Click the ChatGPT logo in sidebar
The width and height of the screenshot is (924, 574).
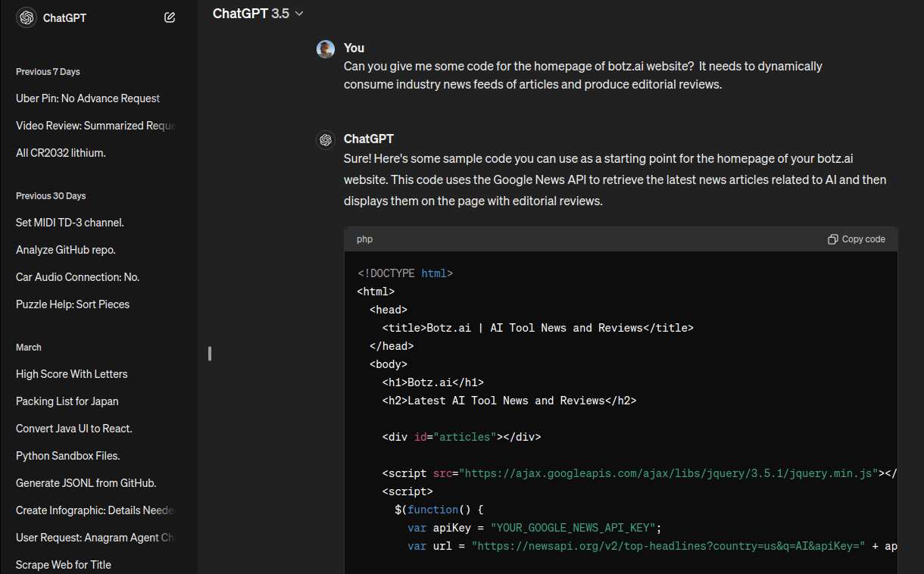[26, 17]
